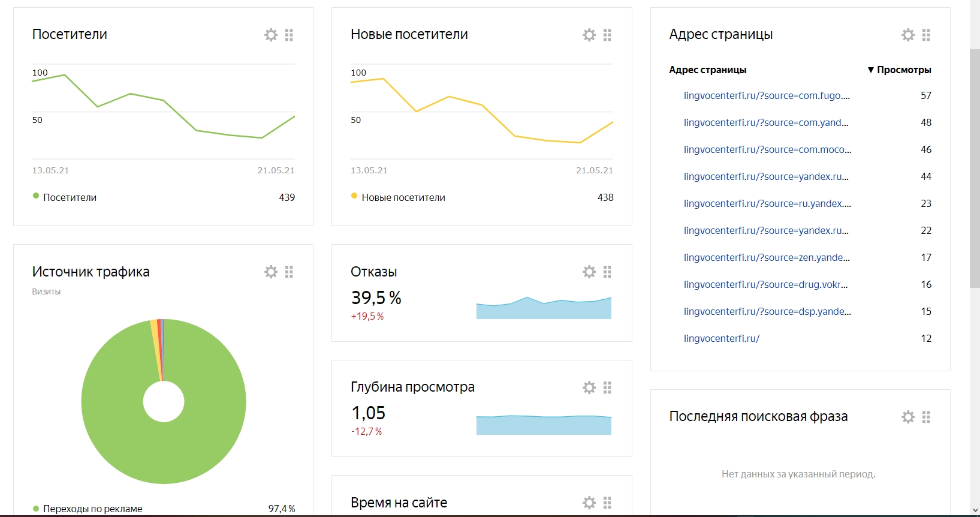Click the Отказы sparkline chart

click(x=544, y=308)
